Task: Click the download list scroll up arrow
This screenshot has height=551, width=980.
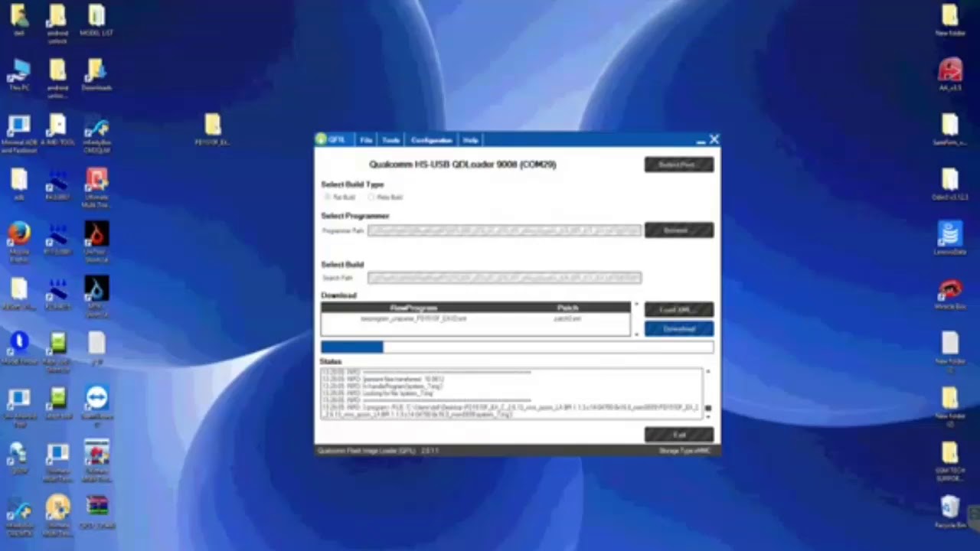Action: click(635, 305)
